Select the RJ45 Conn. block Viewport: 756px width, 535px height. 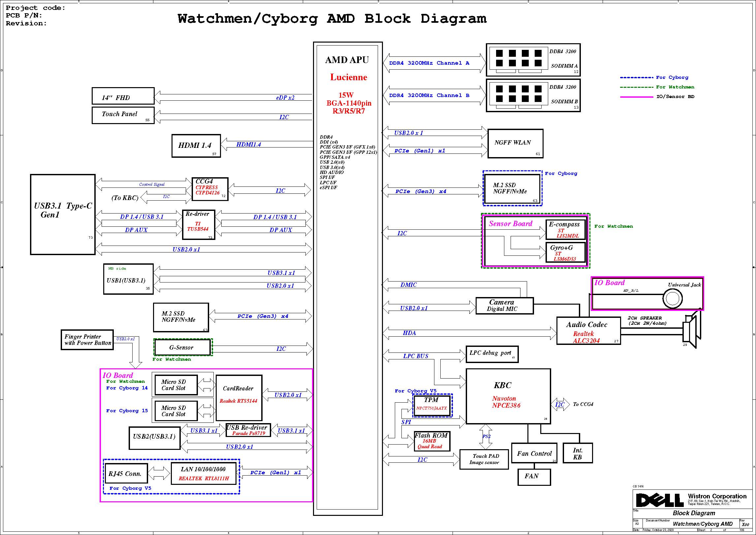126,474
